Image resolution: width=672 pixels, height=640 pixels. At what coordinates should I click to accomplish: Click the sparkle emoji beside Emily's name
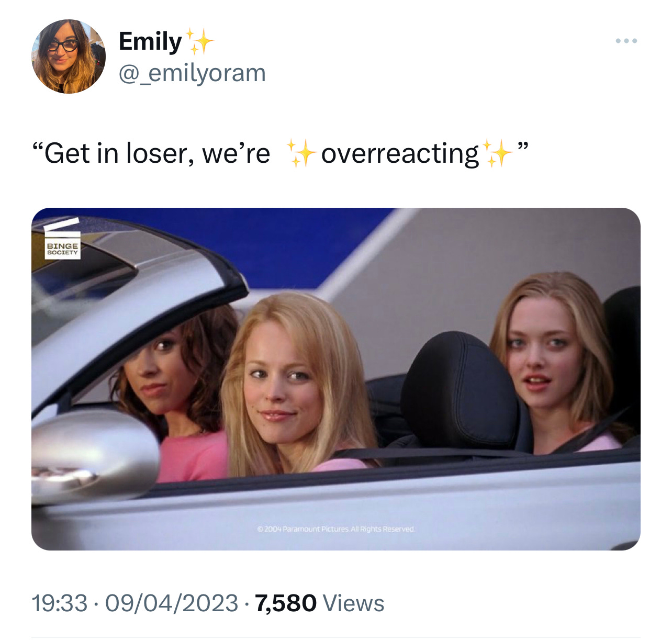[x=199, y=42]
